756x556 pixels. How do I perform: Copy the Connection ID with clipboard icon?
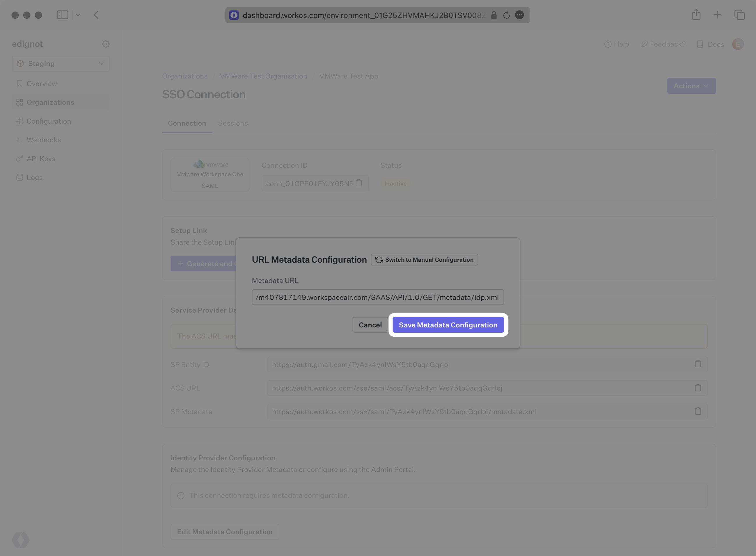click(359, 183)
